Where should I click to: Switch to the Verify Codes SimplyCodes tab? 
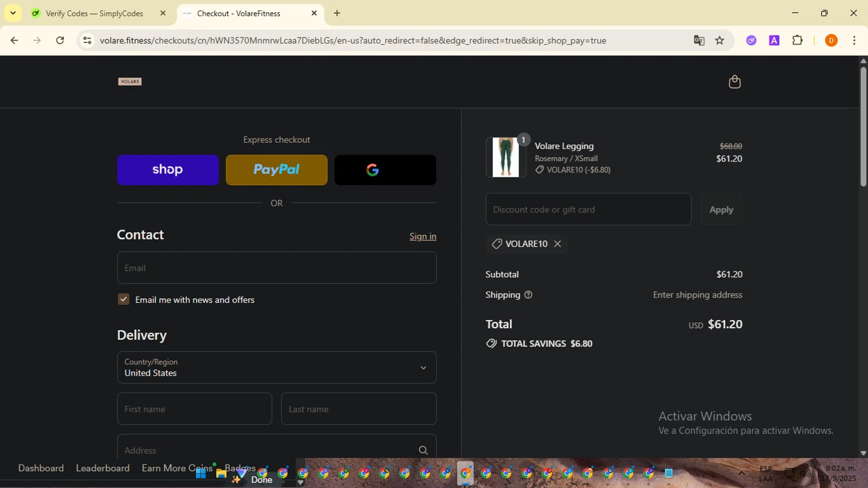click(x=99, y=13)
